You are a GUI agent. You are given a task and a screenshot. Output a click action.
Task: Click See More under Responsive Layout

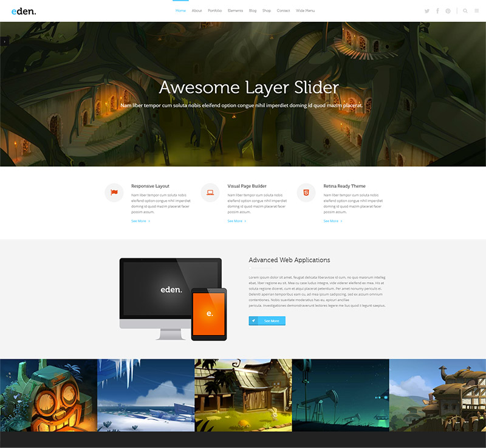(140, 221)
